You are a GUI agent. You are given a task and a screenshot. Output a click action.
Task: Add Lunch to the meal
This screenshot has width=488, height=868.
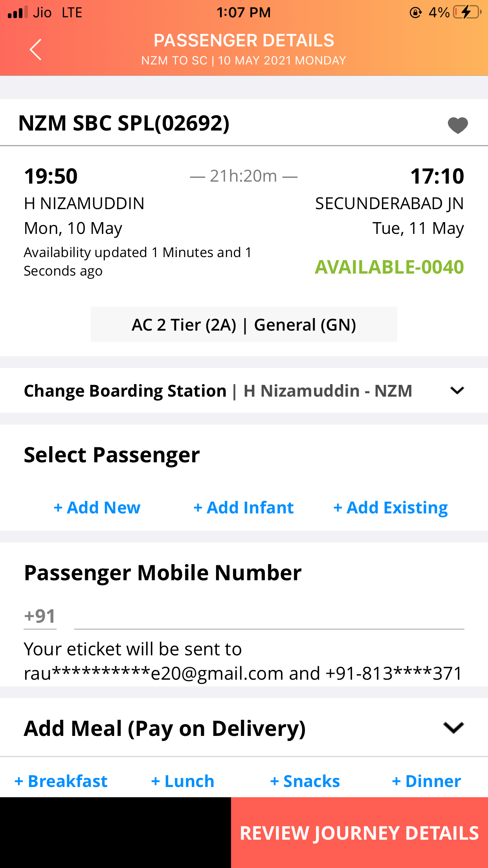[x=183, y=781]
